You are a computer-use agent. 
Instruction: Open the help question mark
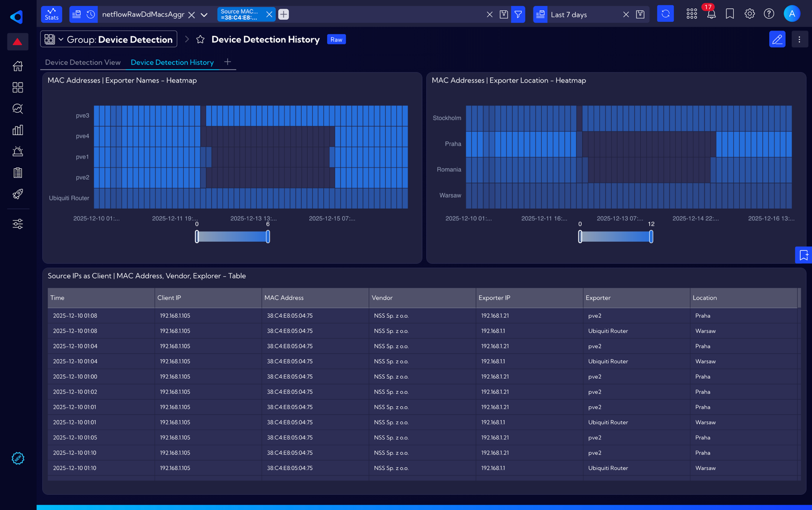click(x=769, y=14)
